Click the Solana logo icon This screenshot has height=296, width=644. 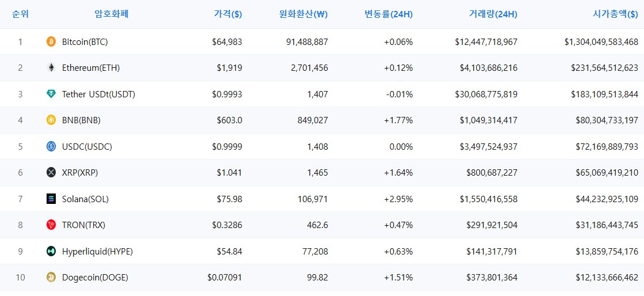tap(51, 199)
